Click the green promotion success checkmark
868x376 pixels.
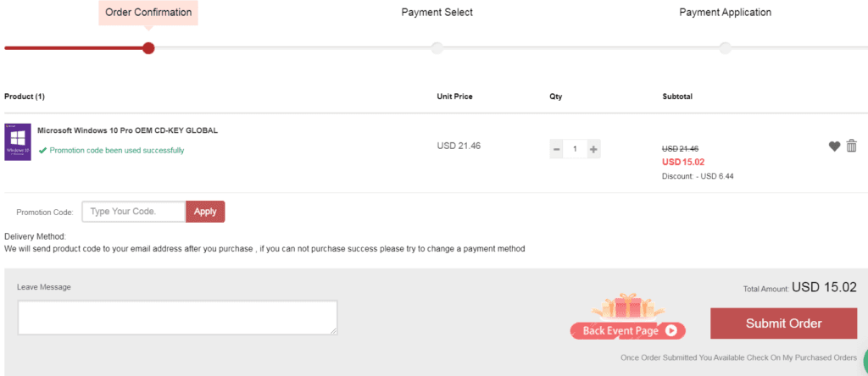[42, 151]
